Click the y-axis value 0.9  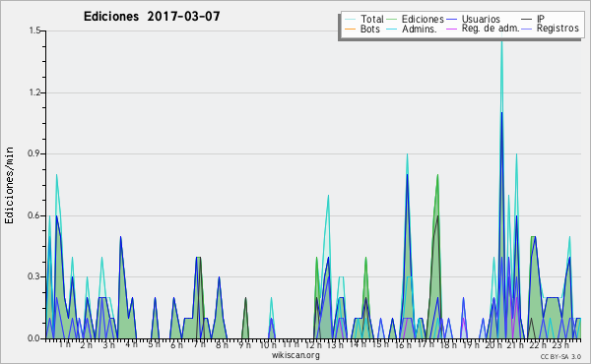[x=34, y=153]
